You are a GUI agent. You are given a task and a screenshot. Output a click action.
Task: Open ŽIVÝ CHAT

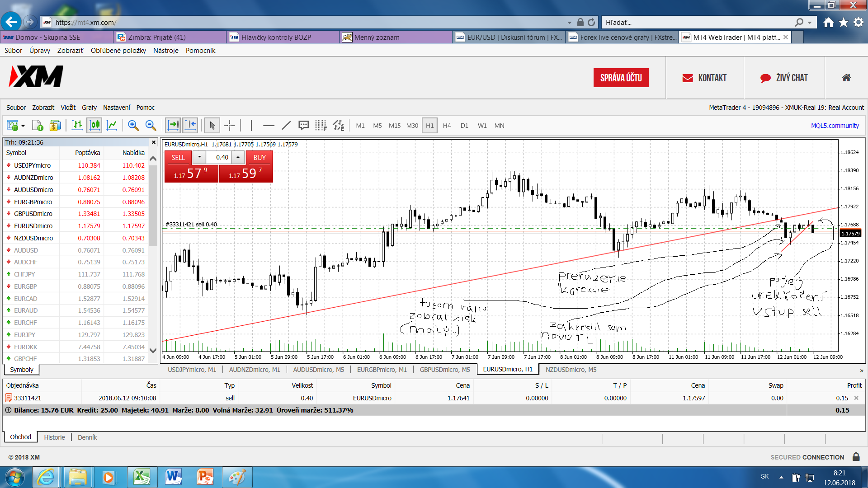coord(784,78)
